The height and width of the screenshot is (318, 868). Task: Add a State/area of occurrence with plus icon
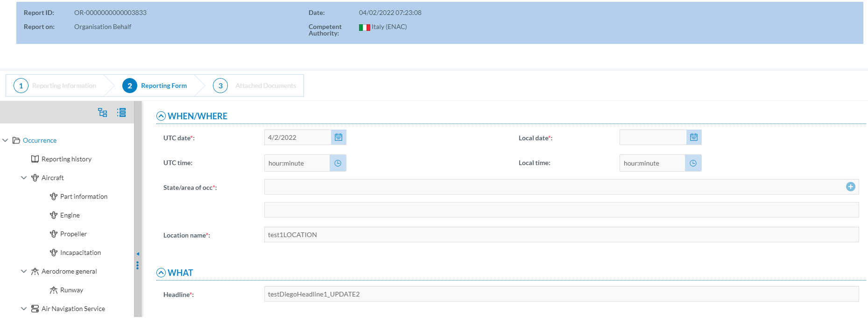pyautogui.click(x=850, y=187)
